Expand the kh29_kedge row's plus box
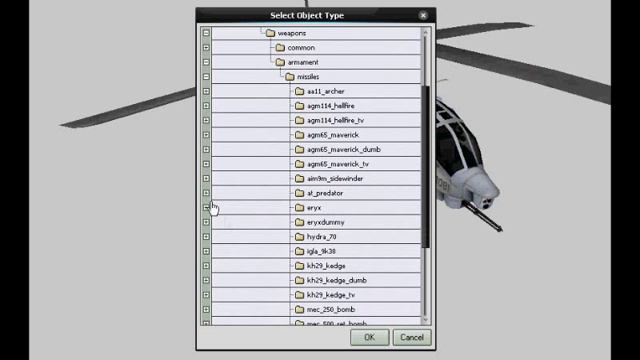Screen dimensions: 640x360 (x=206, y=266)
